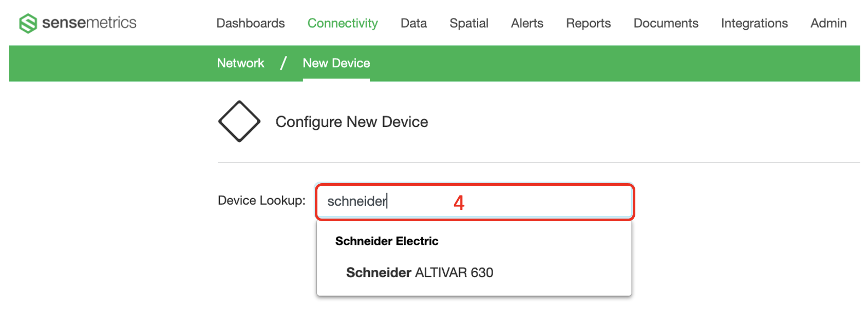The image size is (868, 312).
Task: Click the sensemetrics logo icon
Action: [x=28, y=23]
